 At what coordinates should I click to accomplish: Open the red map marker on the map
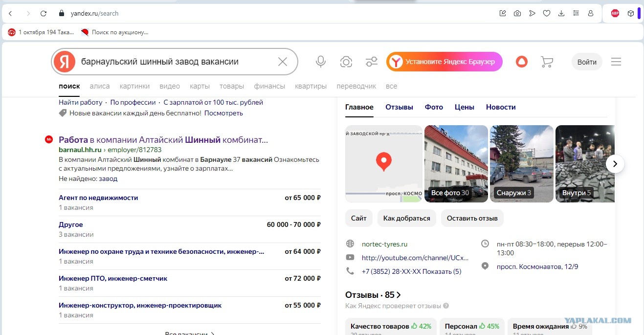coord(384,161)
